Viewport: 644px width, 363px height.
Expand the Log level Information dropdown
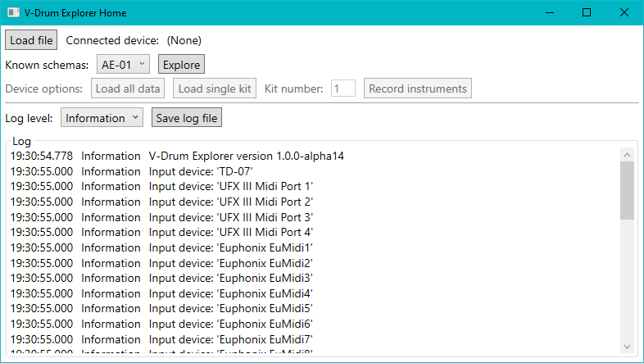102,118
